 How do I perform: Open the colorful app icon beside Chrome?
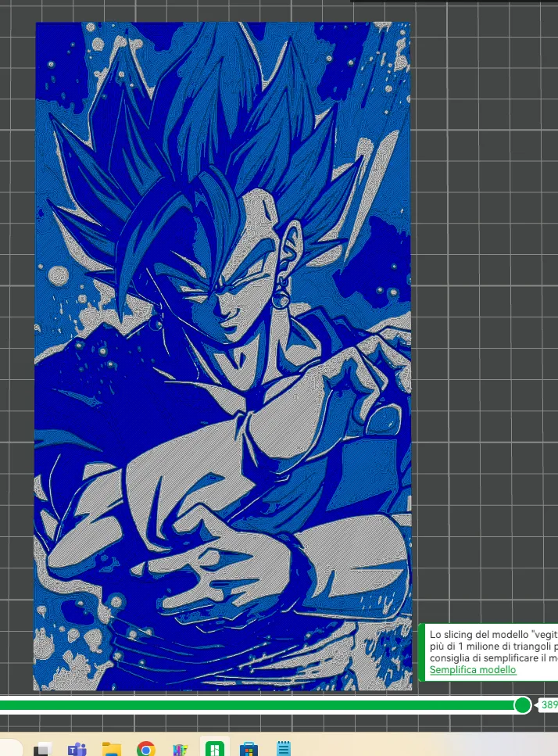point(181,751)
